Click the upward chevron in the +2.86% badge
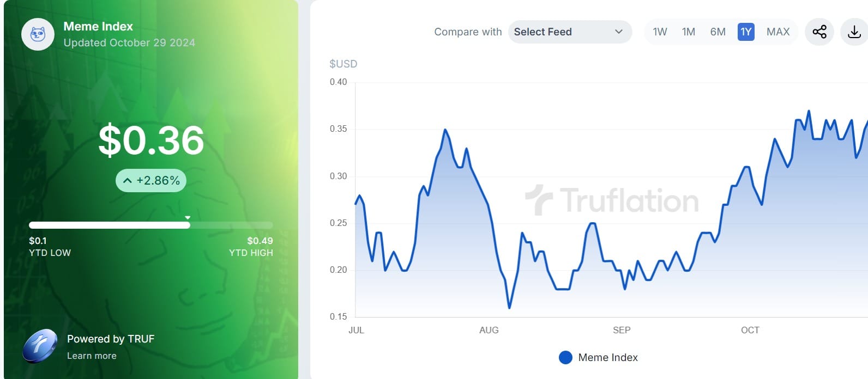 [x=128, y=180]
